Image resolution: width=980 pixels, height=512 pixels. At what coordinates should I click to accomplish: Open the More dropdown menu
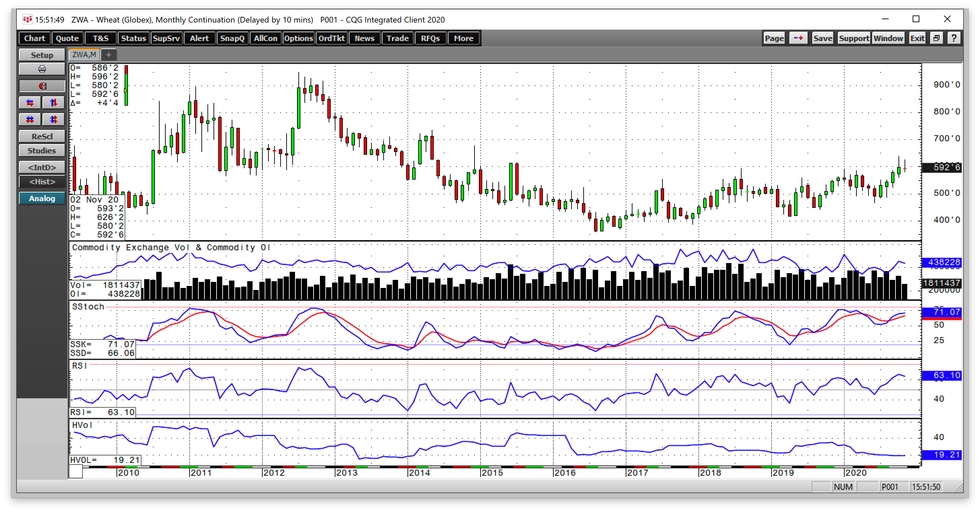463,38
